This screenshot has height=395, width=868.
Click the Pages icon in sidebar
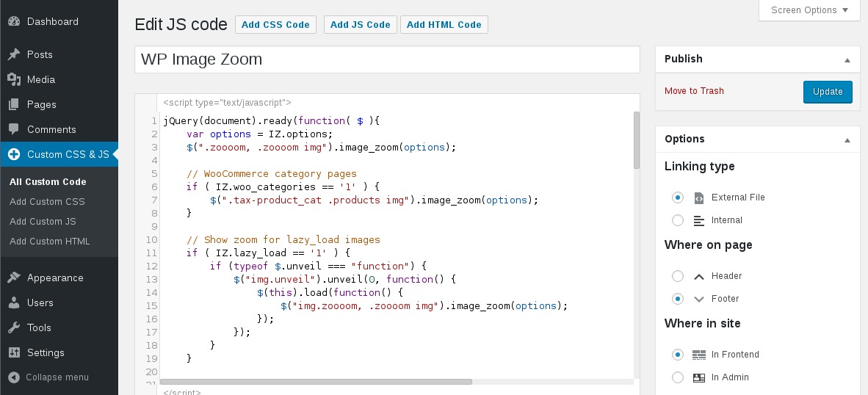pos(14,104)
